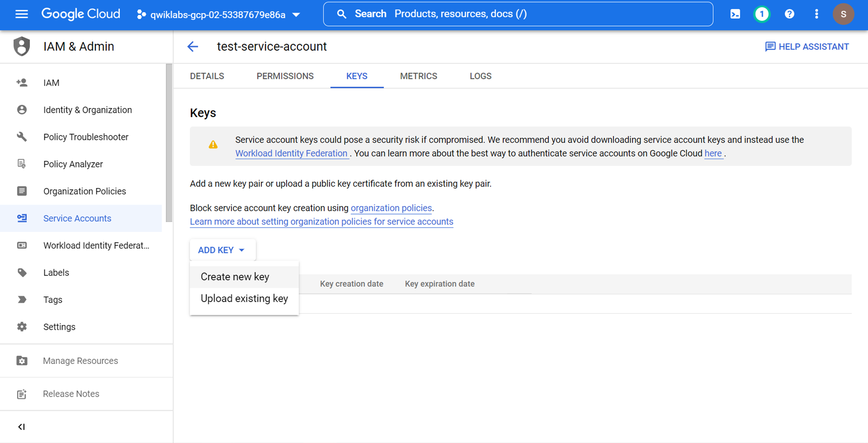868x443 pixels.
Task: Open the help question mark icon
Action: [x=789, y=14]
